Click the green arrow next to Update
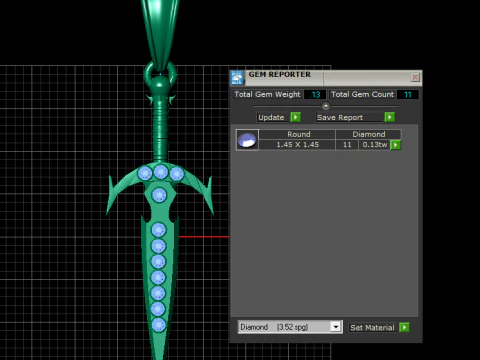This screenshot has width=480, height=360. click(x=295, y=117)
